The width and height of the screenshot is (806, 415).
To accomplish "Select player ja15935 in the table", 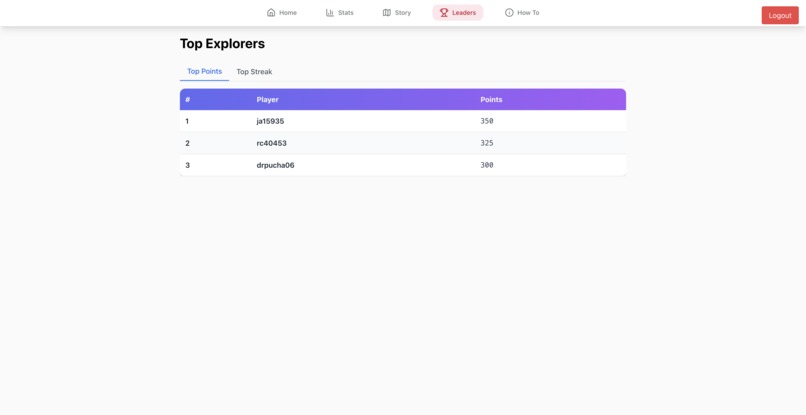I will [270, 121].
